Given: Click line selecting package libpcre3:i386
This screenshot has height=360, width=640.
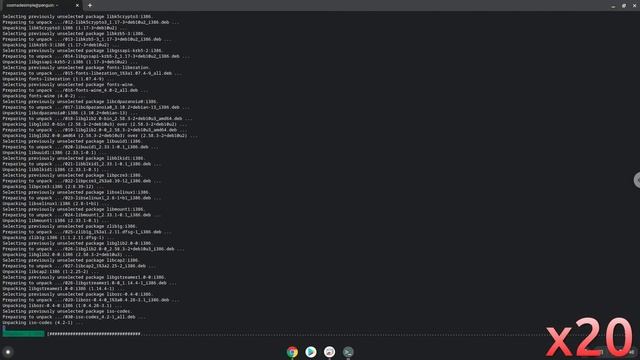Looking at the screenshot, I should [73, 175].
